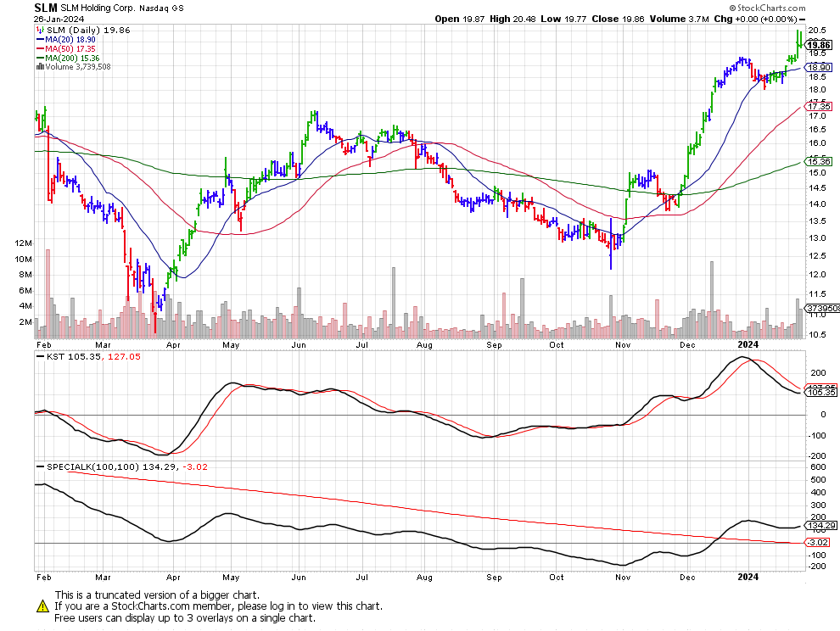Click the 16.5 price axis label
Viewport: 840px width, 631px height.
(817, 130)
